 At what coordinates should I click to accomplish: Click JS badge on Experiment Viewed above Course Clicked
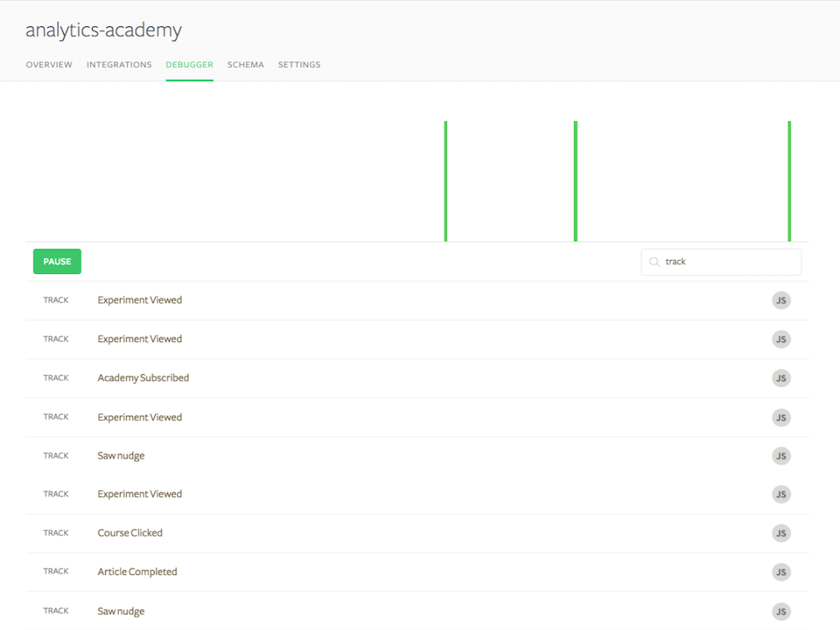click(781, 495)
